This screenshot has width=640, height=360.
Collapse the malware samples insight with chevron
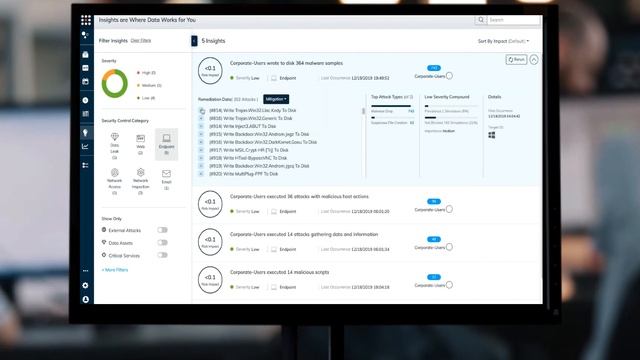[x=534, y=60]
